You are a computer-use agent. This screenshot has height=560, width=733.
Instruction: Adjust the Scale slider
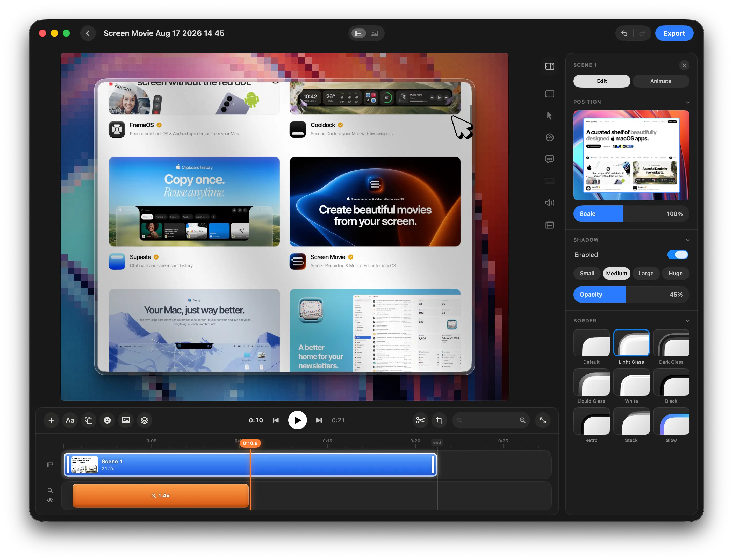point(631,214)
